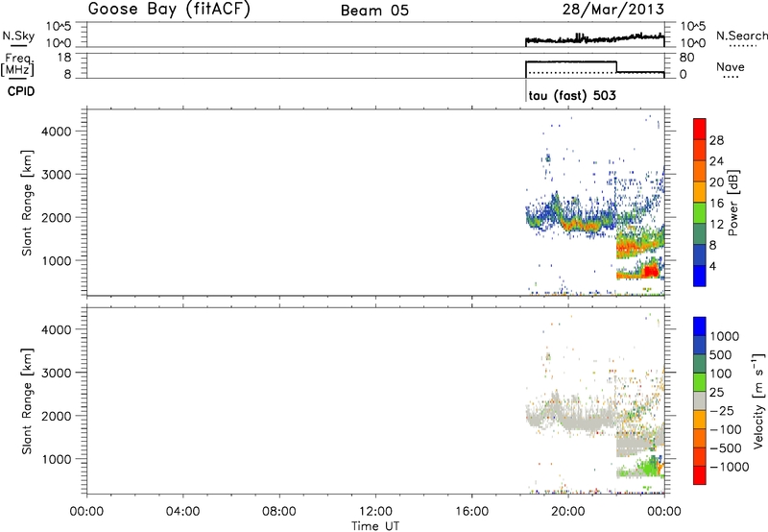Click the red top segment of Power colorbar
Viewport: 768px width, 532px height.
[x=700, y=129]
